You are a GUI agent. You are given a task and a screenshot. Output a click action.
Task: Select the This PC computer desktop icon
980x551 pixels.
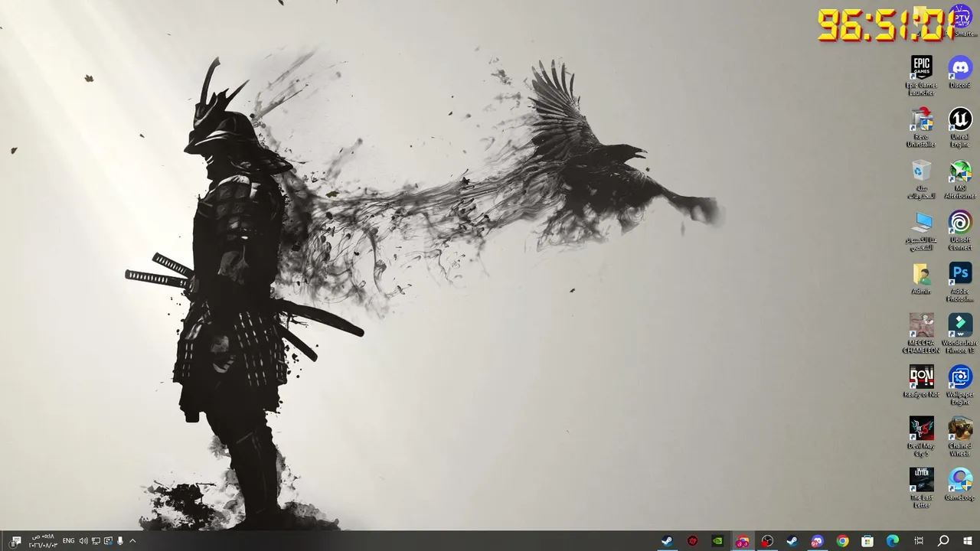pyautogui.click(x=921, y=230)
